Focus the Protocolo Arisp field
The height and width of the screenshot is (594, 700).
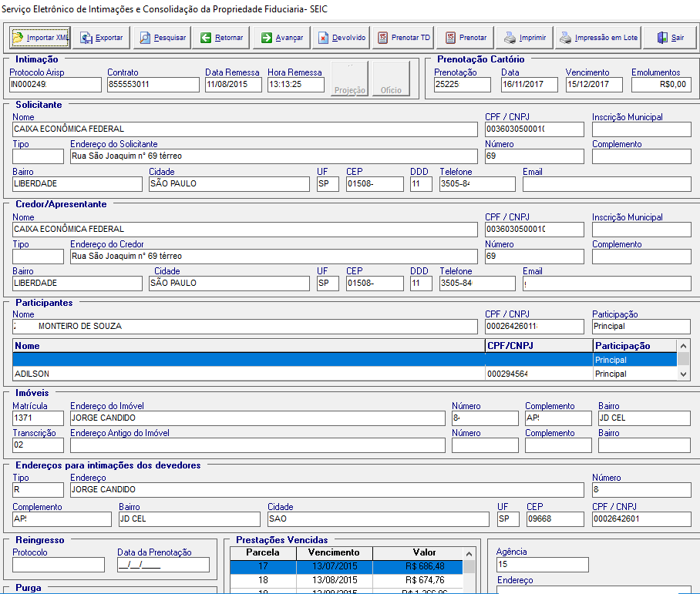pyautogui.click(x=56, y=85)
